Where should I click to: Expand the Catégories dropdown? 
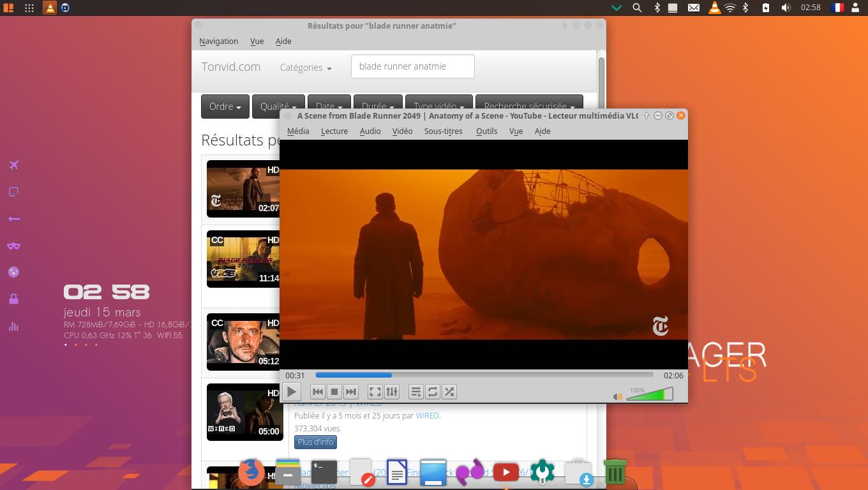[x=306, y=67]
